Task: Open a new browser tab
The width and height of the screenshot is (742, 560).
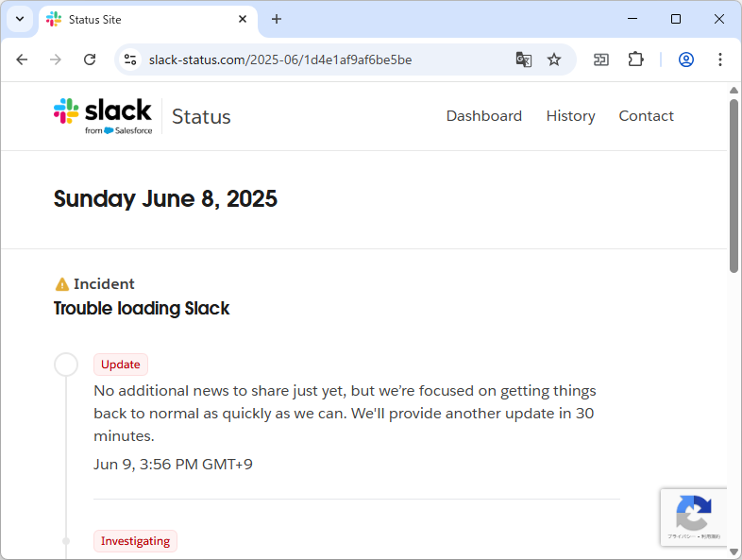Action: pyautogui.click(x=277, y=19)
